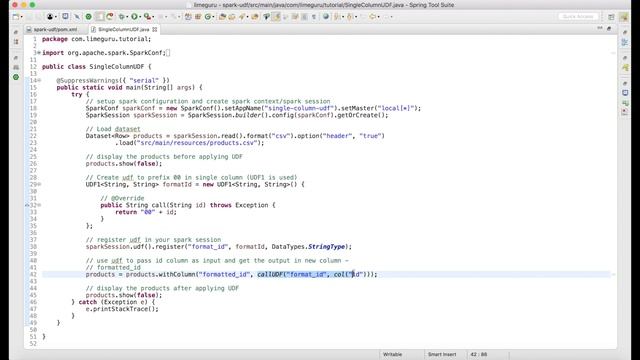Click the Open Type toolbar icon
Screen dimensions: 640x360
[x=222, y=17]
